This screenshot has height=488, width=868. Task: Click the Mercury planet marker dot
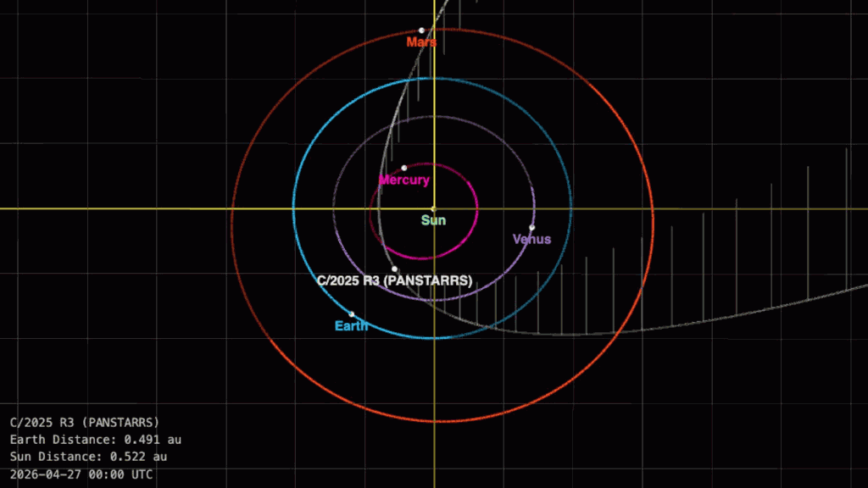[x=404, y=168]
